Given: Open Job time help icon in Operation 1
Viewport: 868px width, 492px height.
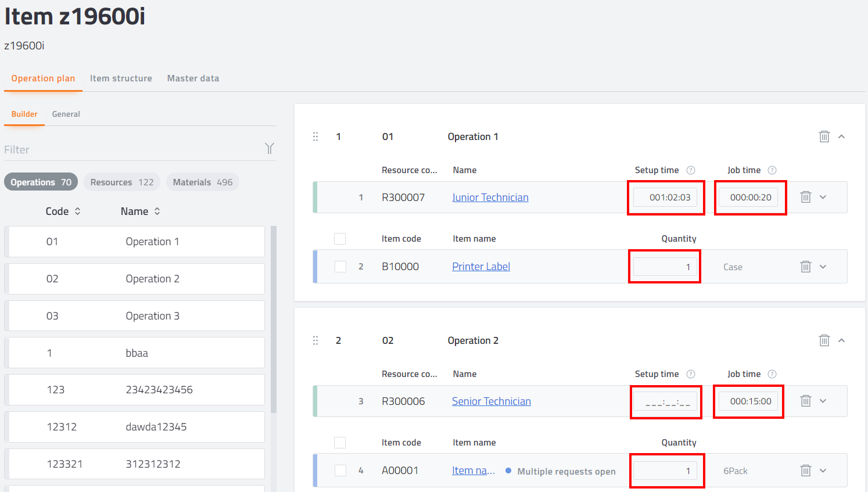Looking at the screenshot, I should click(x=772, y=170).
